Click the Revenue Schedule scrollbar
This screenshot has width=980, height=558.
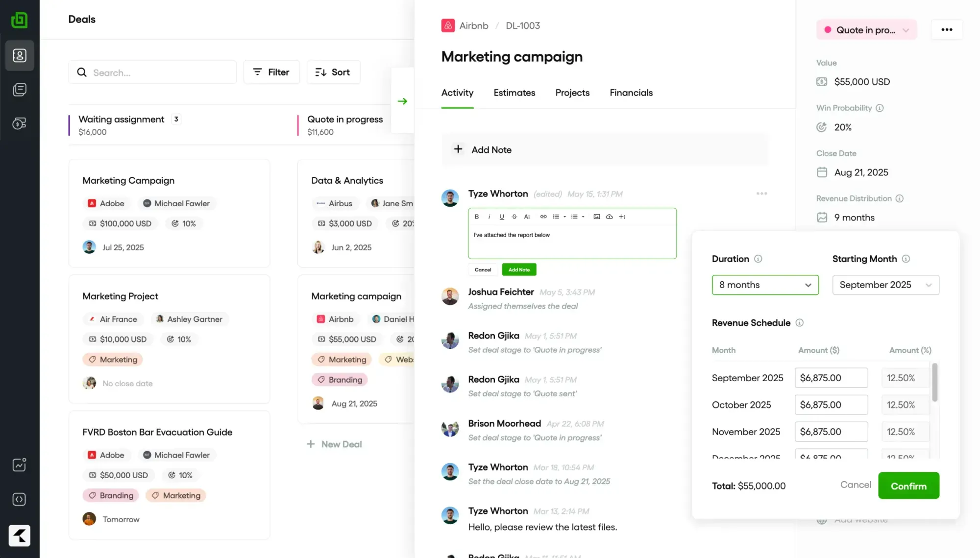(934, 382)
